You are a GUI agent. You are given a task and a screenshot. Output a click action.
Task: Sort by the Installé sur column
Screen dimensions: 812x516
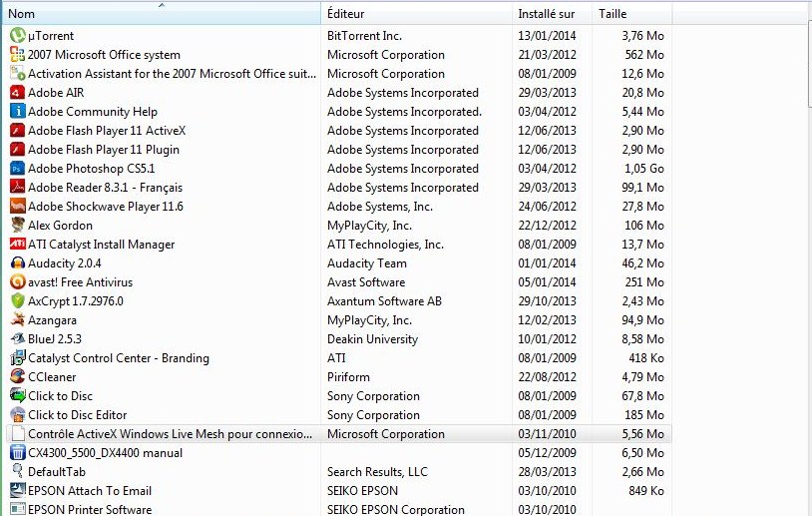coord(552,14)
